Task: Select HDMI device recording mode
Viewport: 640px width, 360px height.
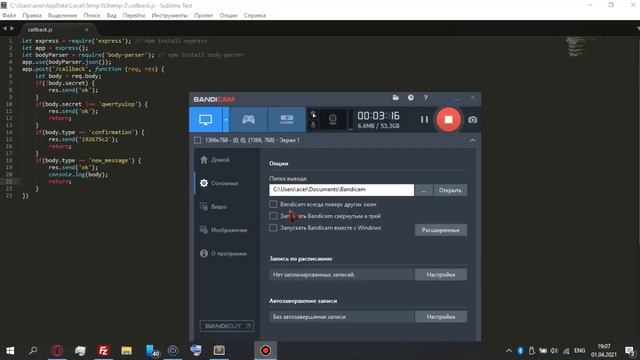Action: coord(287,120)
